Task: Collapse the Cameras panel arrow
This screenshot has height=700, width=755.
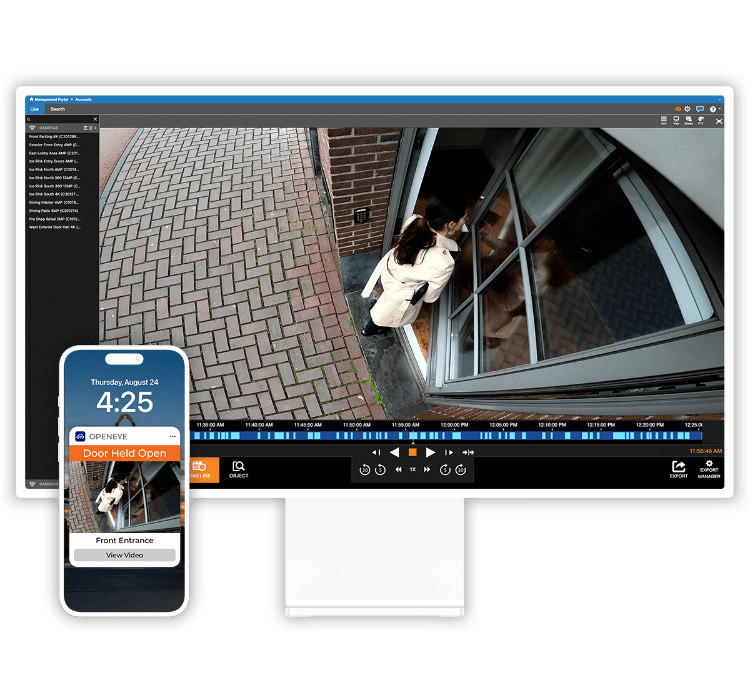Action: (96, 127)
